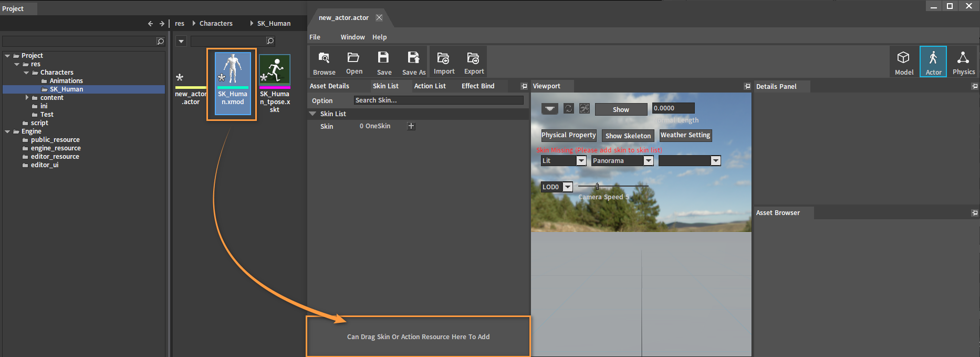Collapse the Skin List section
Screen dimensions: 980x357
pyautogui.click(x=313, y=114)
